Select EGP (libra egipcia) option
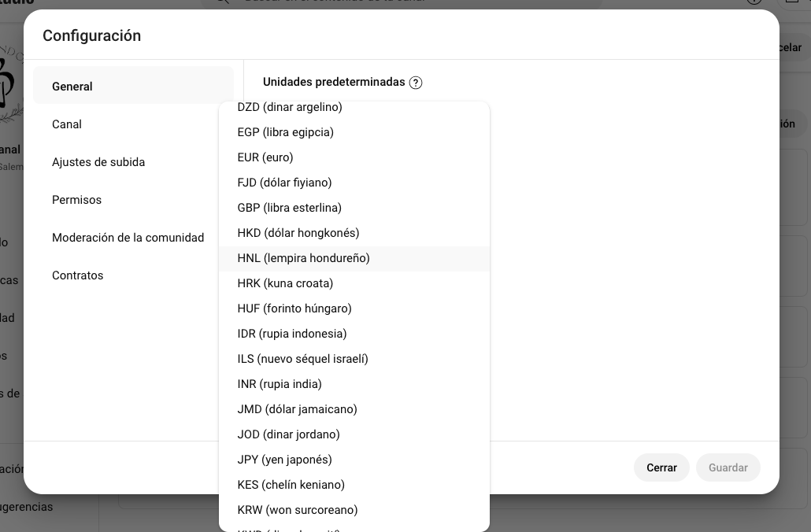 (285, 132)
